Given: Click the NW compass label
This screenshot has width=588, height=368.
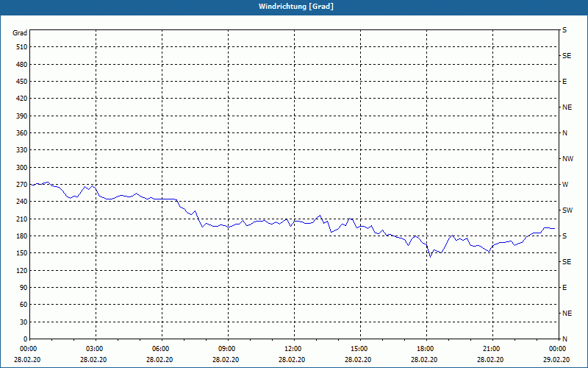Looking at the screenshot, I should (567, 159).
